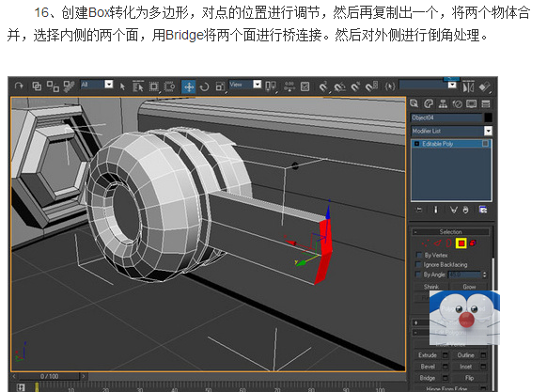Toggle the Window/Crossing selection mode

169,86
